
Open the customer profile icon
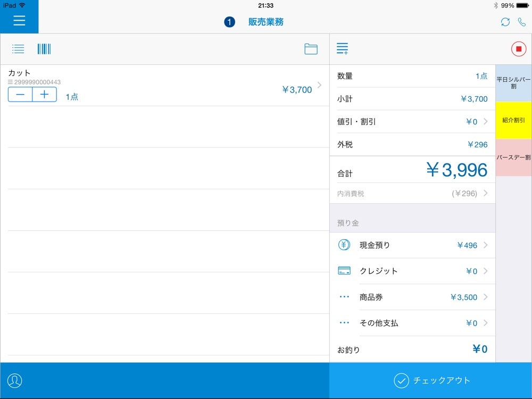(15, 381)
